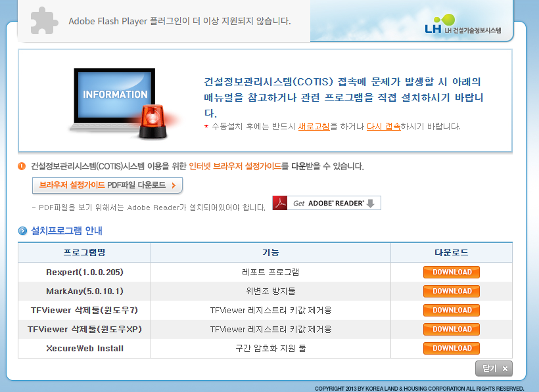Download the XecureWeb Install tool

[x=451, y=348]
